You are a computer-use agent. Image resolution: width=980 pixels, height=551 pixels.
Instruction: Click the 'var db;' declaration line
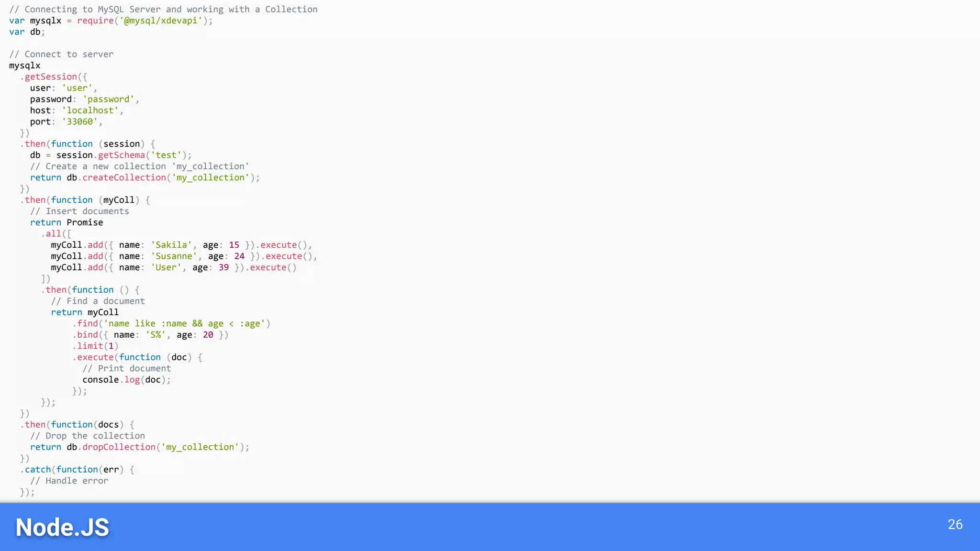coord(27,32)
